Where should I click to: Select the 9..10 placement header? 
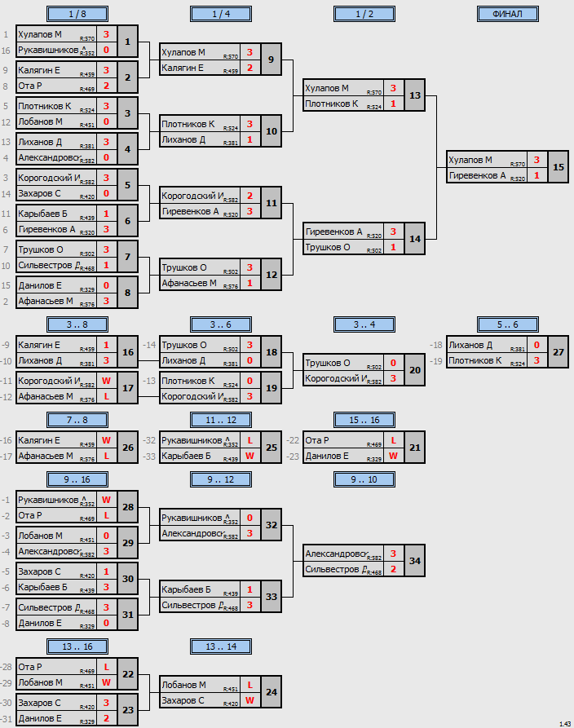(364, 479)
